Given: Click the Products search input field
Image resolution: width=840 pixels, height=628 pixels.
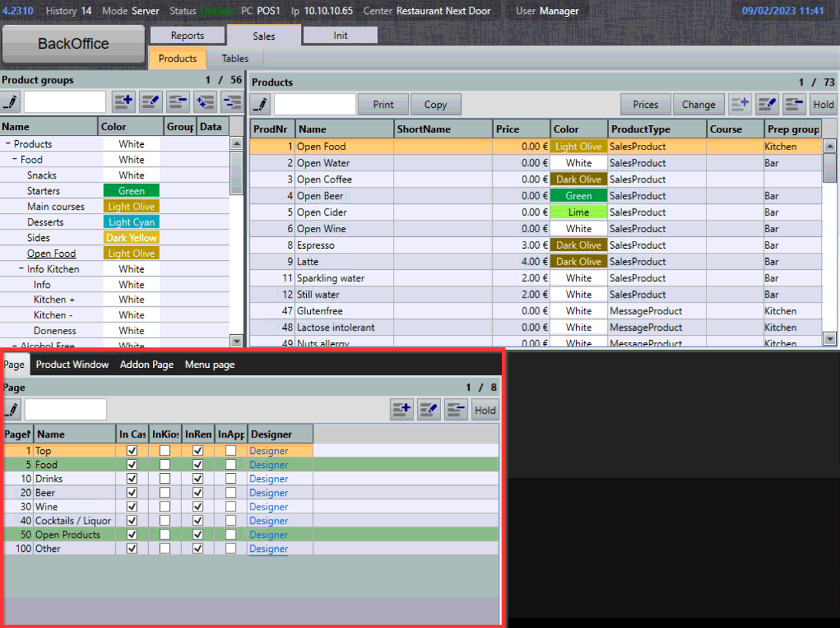Looking at the screenshot, I should point(314,104).
